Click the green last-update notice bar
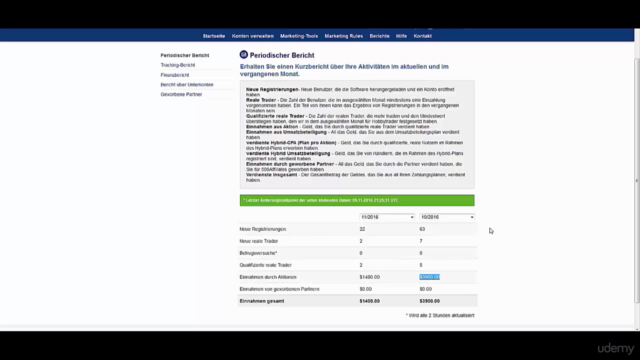The image size is (640, 360). (x=357, y=200)
